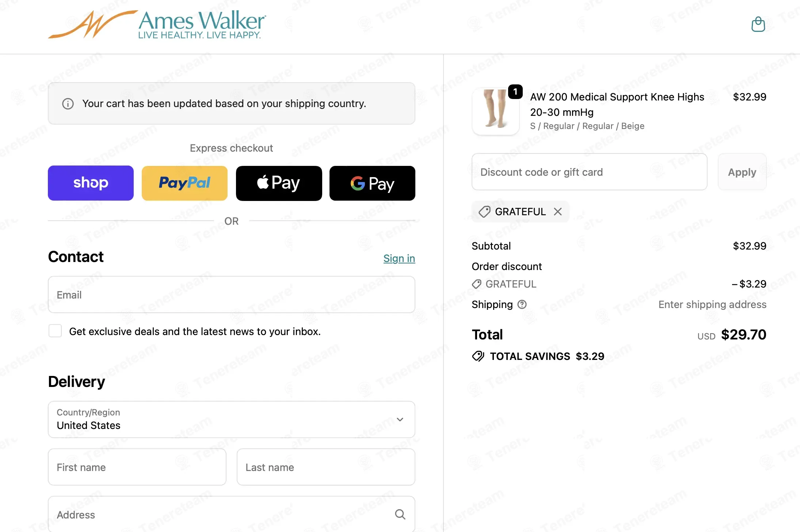The image size is (800, 532).
Task: Focus the Last name field
Action: (326, 467)
